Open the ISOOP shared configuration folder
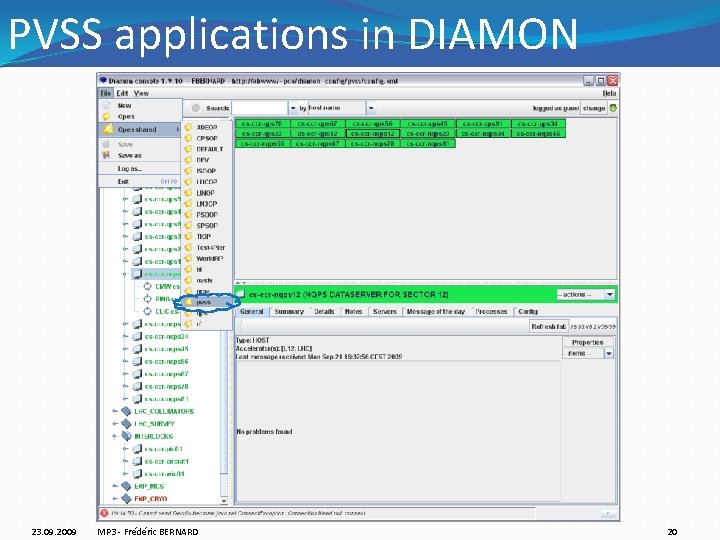This screenshot has width=720, height=540. click(206, 171)
